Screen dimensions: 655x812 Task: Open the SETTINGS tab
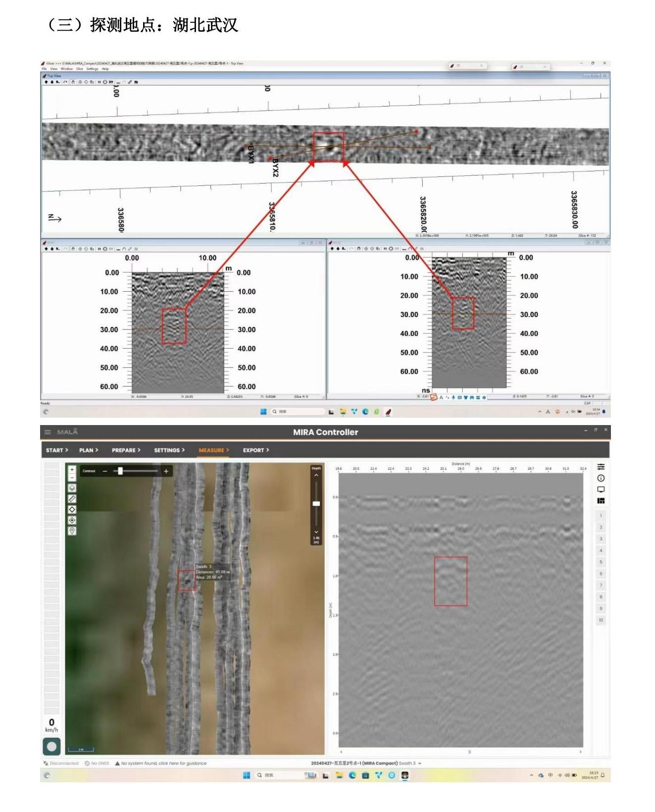(169, 450)
